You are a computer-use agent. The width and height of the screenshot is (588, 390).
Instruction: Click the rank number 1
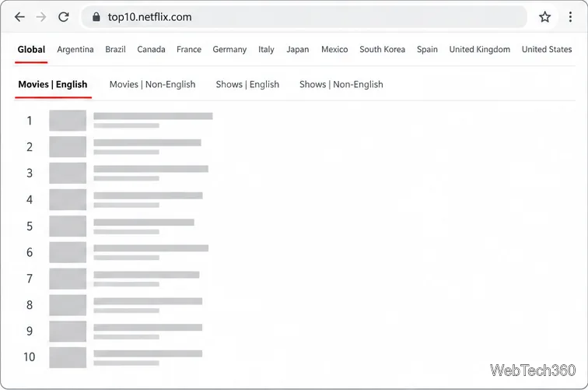click(30, 121)
